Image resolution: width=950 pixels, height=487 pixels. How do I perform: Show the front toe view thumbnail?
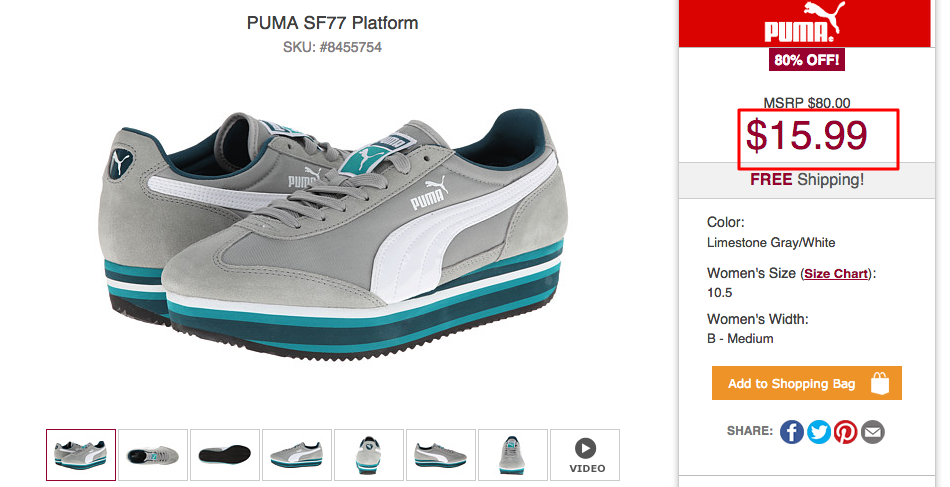click(513, 455)
